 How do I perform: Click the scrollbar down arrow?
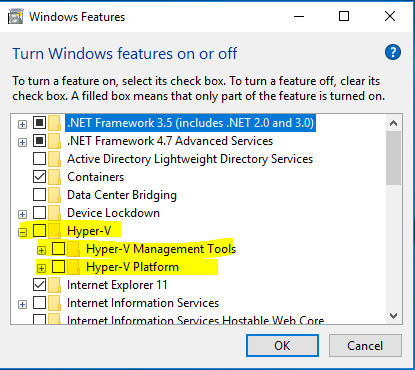pyautogui.click(x=393, y=316)
